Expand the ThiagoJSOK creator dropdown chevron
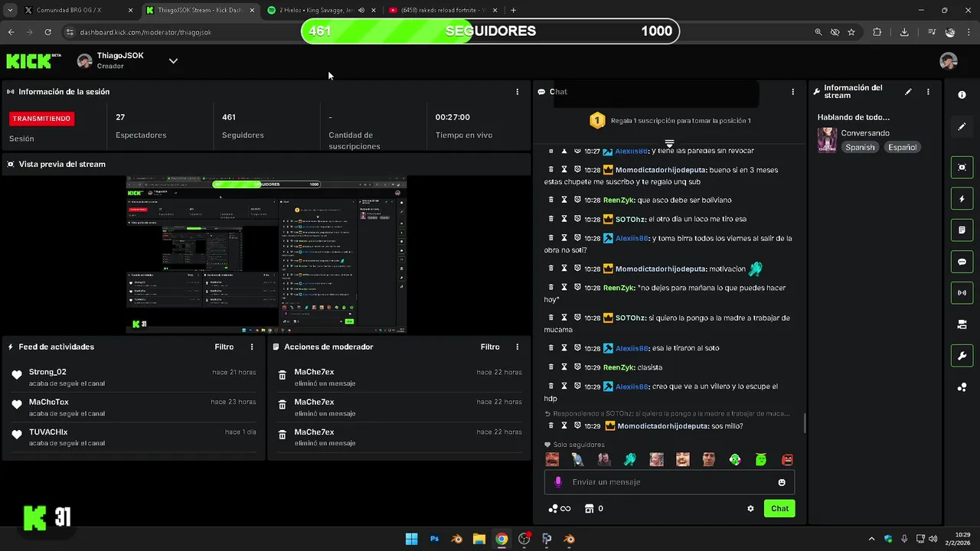The height and width of the screenshot is (551, 980). (173, 61)
